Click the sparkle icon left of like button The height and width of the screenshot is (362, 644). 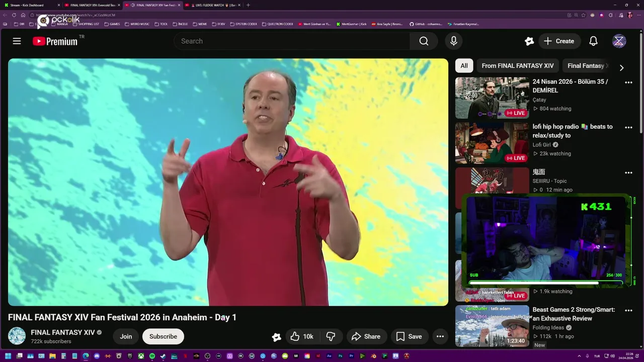pos(276,337)
